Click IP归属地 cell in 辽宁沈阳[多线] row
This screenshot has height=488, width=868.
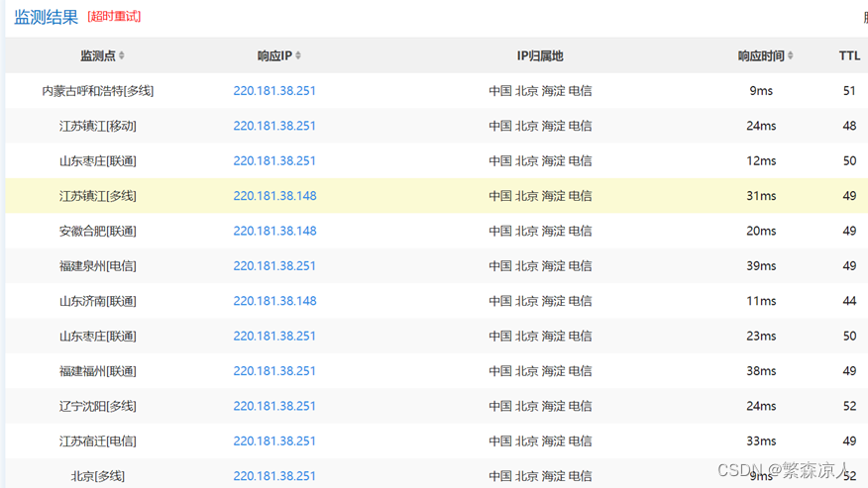coord(540,406)
